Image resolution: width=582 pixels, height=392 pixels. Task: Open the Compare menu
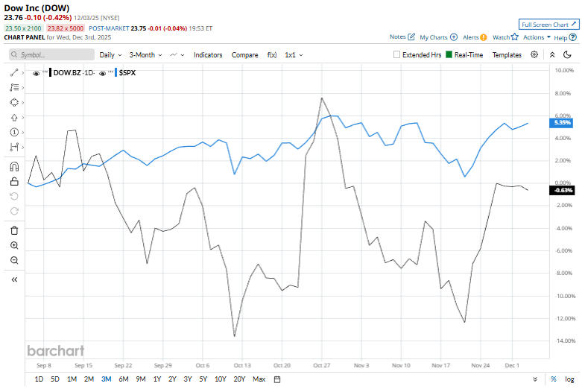click(x=244, y=55)
